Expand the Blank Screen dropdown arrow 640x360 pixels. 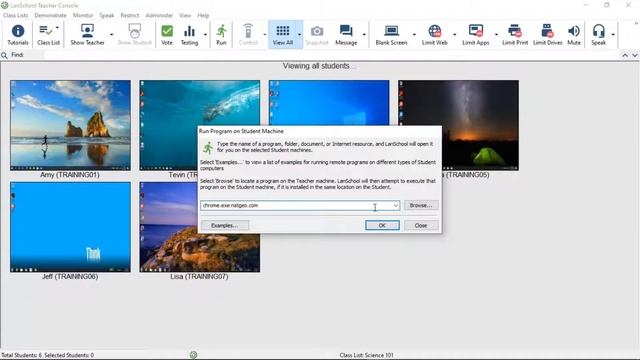[414, 35]
